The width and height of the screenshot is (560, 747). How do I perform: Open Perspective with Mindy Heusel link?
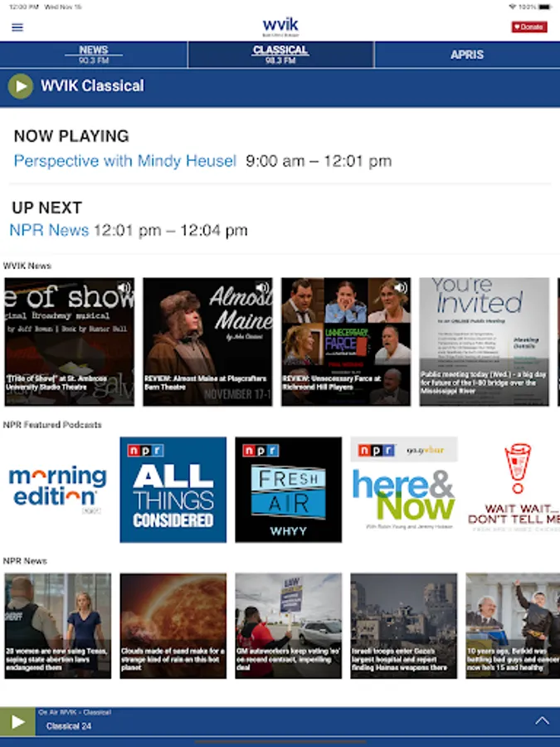pos(125,161)
